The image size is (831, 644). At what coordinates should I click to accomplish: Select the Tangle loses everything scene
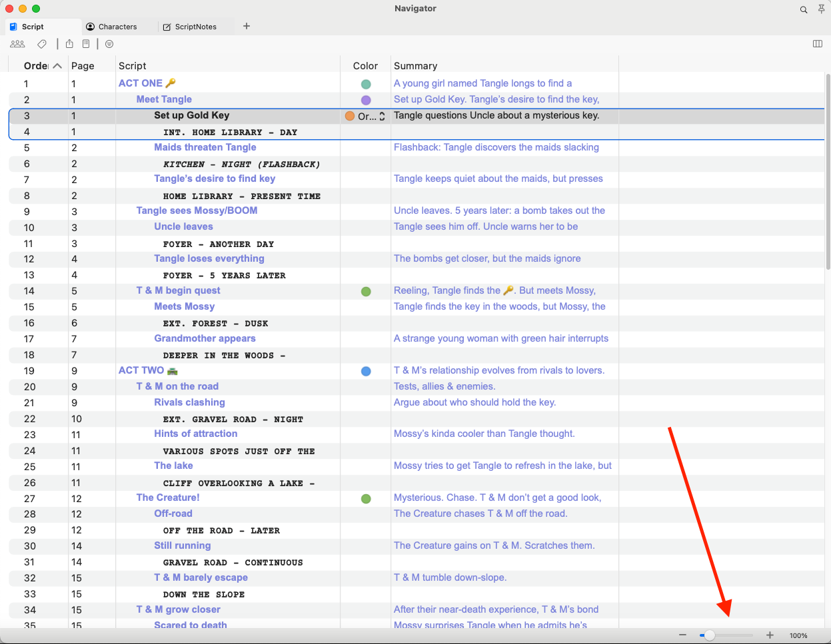click(209, 258)
